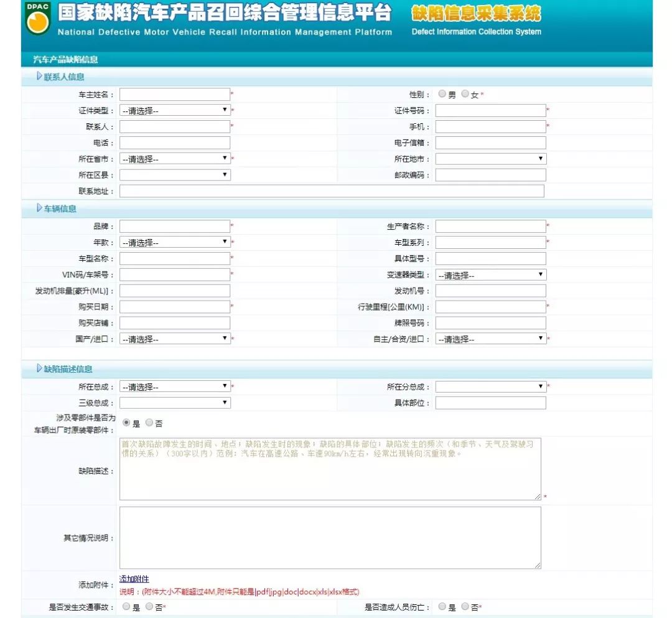Screen dimensions: 672x618
Task: Click the 其它情况说明 text area
Action: coord(330,538)
